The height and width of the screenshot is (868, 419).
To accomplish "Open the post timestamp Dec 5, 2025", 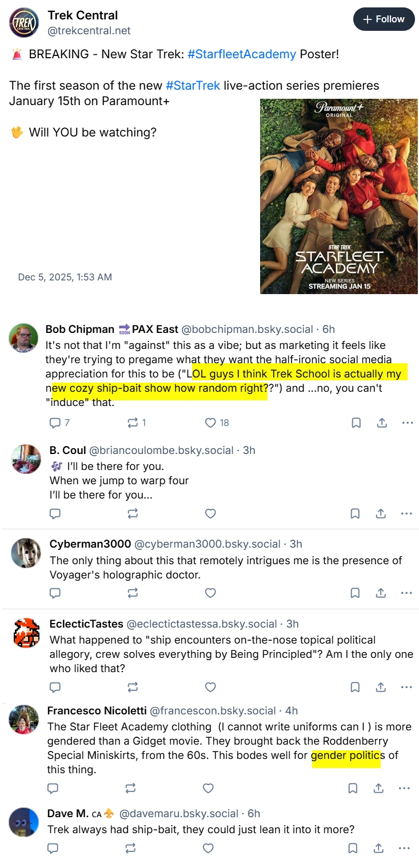I will [65, 277].
